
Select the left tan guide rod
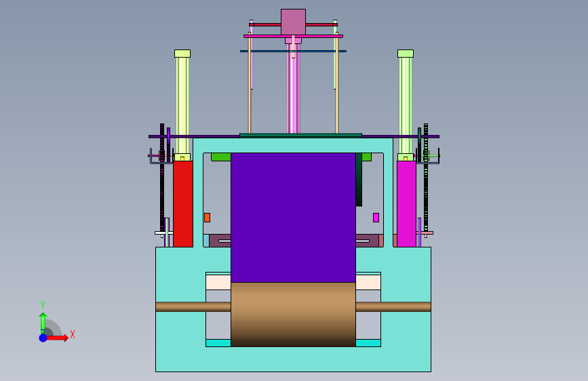250,83
